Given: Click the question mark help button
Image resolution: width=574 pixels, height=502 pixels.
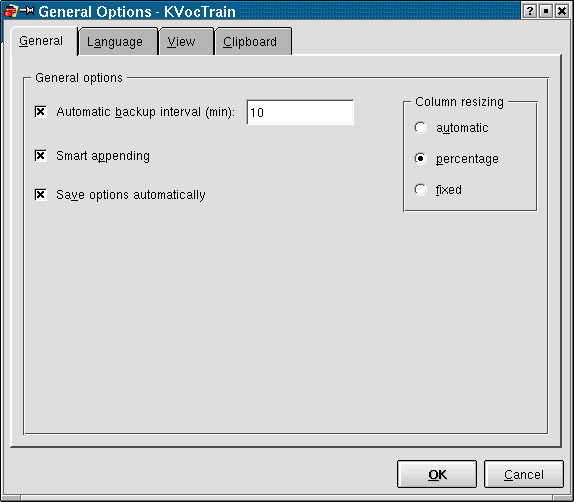Looking at the screenshot, I should click(529, 11).
